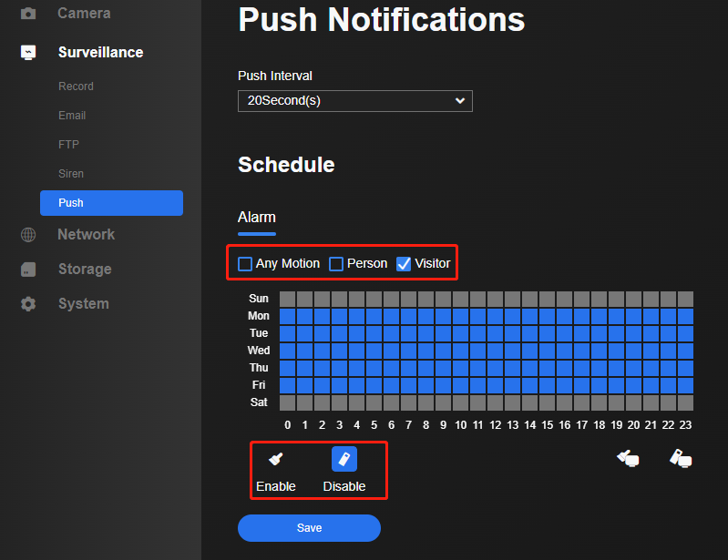Click the Sat row label
This screenshot has height=560, width=728.
(259, 402)
